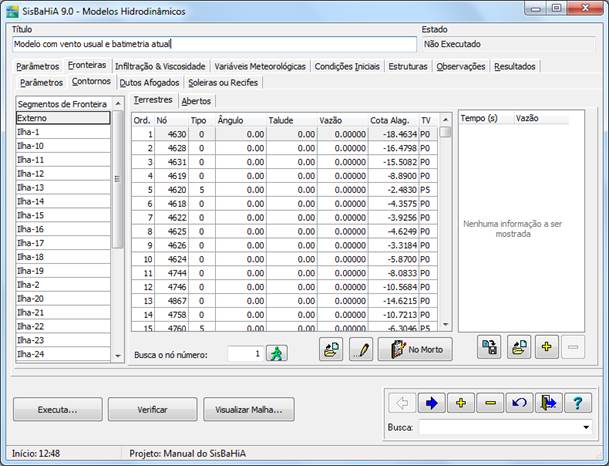Select the Ilha-13 segment

(x=63, y=188)
